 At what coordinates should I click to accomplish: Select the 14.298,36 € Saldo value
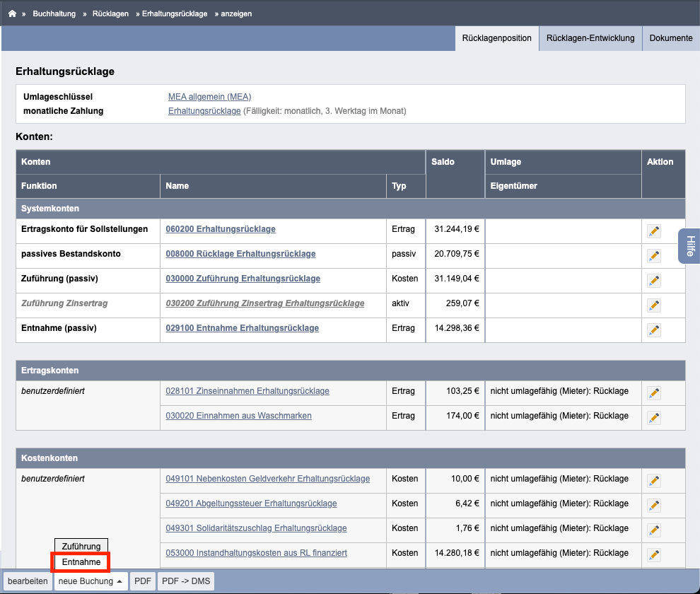point(457,328)
